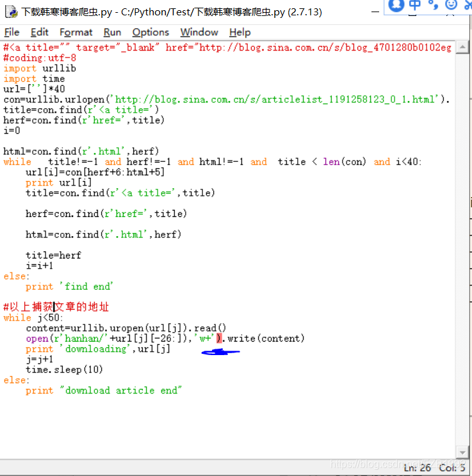Click the Python file icon in title bar

[12, 12]
